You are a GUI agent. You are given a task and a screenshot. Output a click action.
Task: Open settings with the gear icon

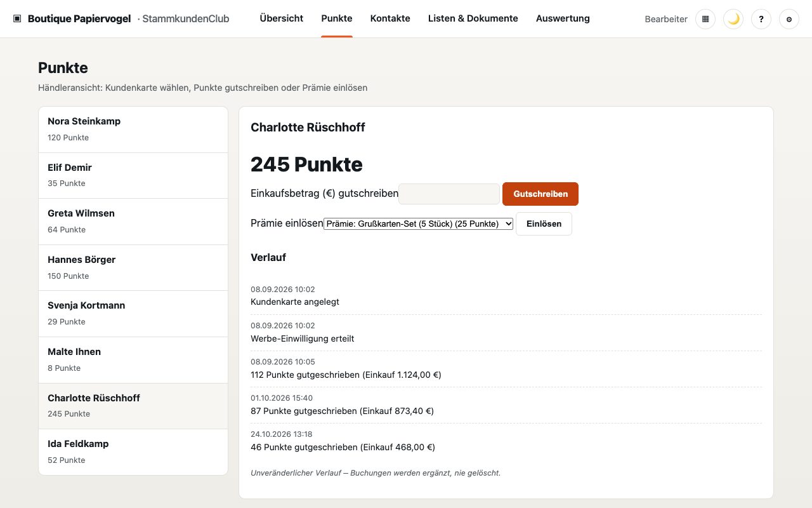pos(789,19)
